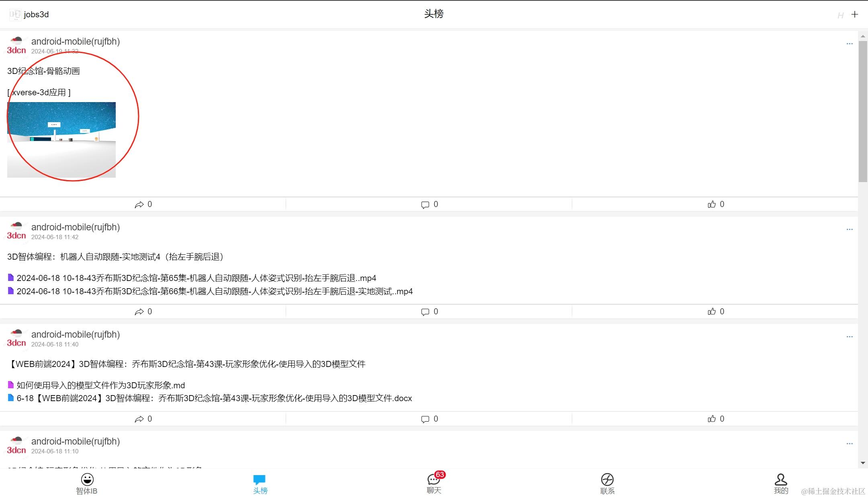Open comments on the WEB前端2024 第43课 post

(x=425, y=419)
